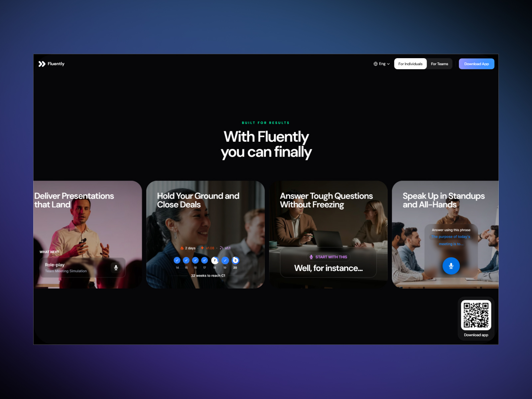Click the "Well, for instance..." phrase
The height and width of the screenshot is (399, 532).
329,268
